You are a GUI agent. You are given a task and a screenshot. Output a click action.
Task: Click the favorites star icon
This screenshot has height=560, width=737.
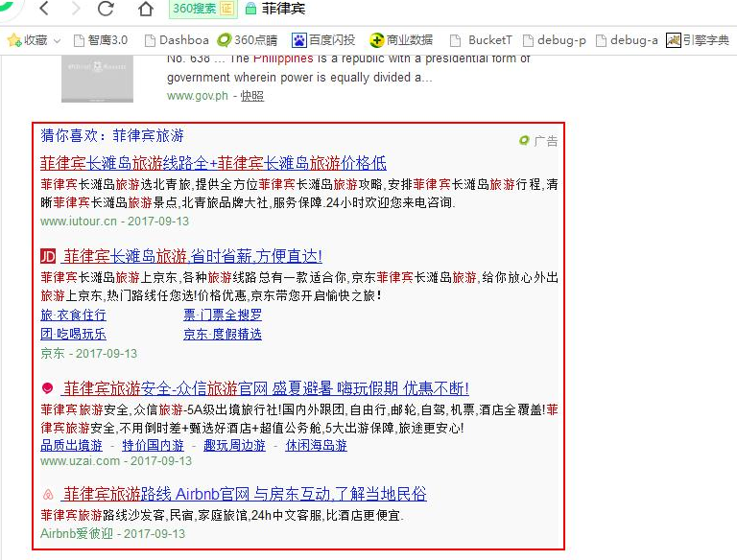tap(13, 40)
